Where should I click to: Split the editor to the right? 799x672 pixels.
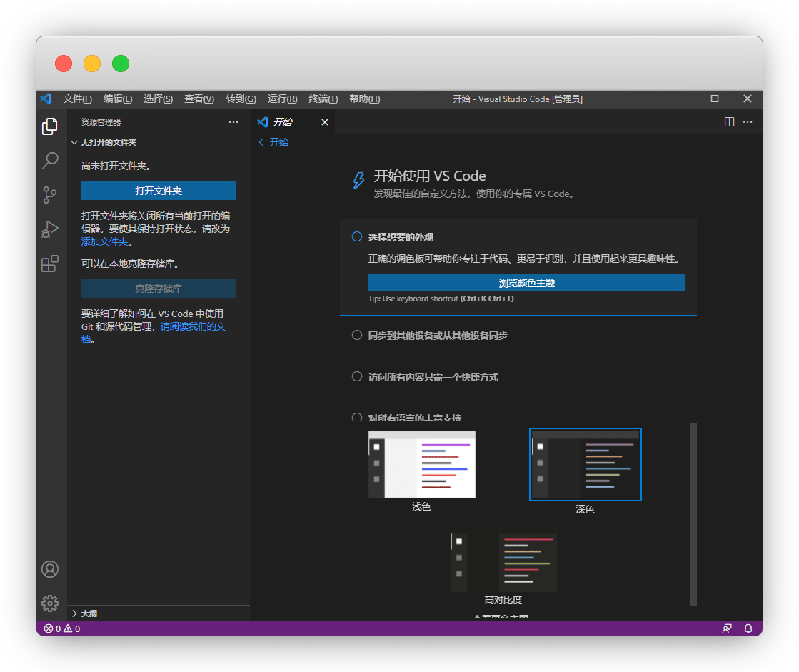pyautogui.click(x=729, y=122)
